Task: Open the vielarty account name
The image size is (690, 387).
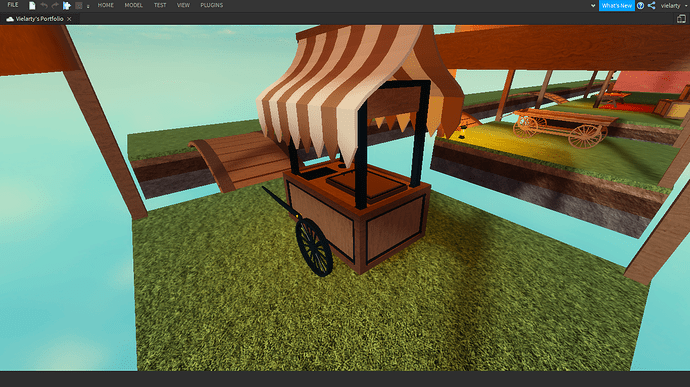Action: 670,6
